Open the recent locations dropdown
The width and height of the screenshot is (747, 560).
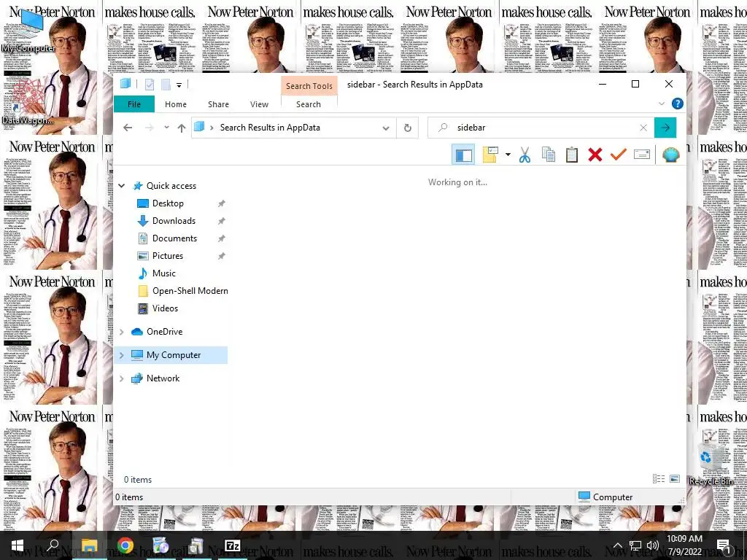pos(166,128)
